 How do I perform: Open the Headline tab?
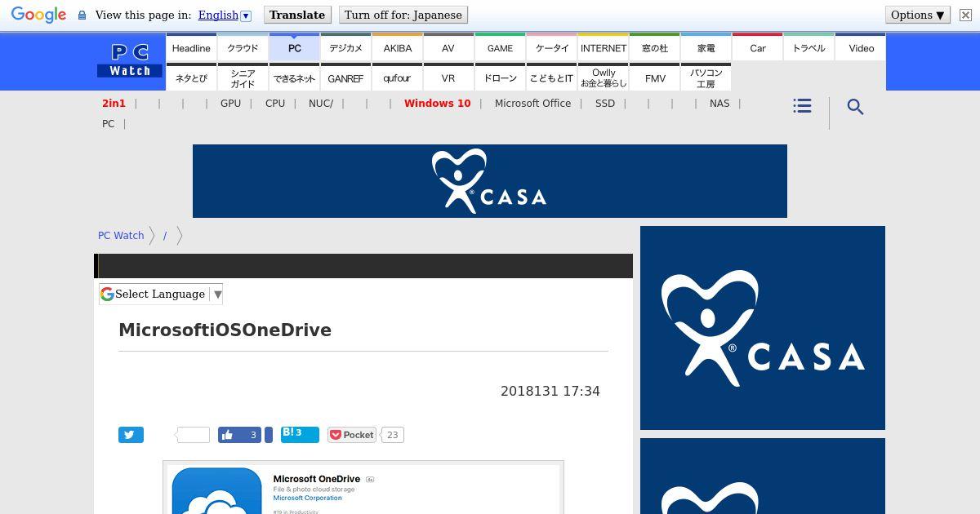pos(191,48)
